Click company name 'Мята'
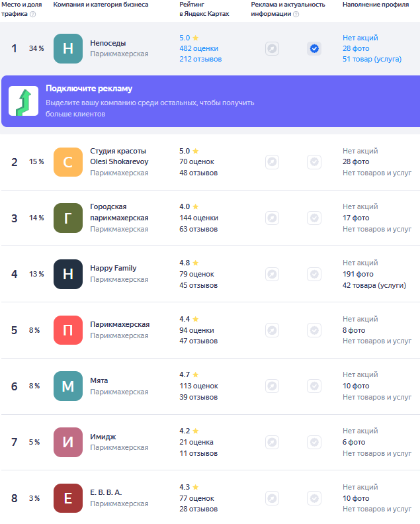The width and height of the screenshot is (420, 524). tap(99, 380)
